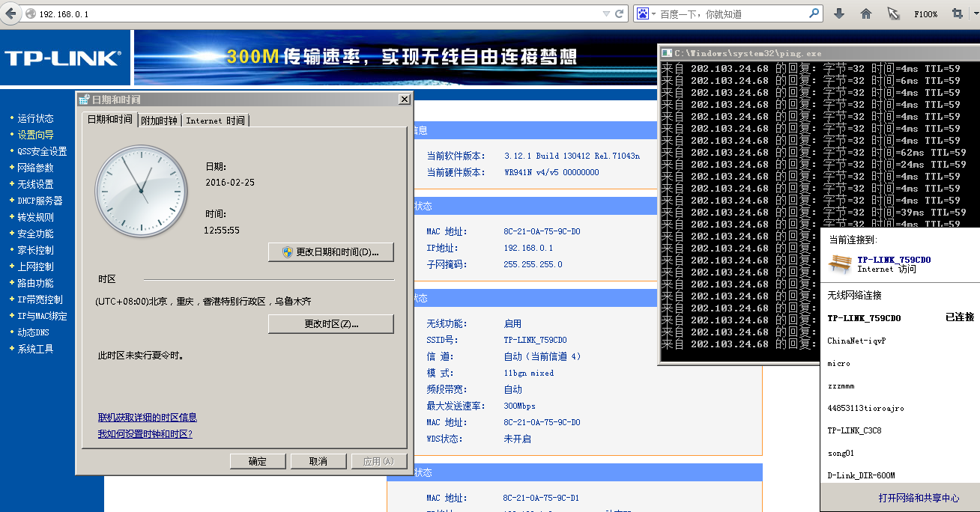Screen dimensions: 980x512
Task: Open 我如何设置时钟和时区? link
Action: [145, 434]
